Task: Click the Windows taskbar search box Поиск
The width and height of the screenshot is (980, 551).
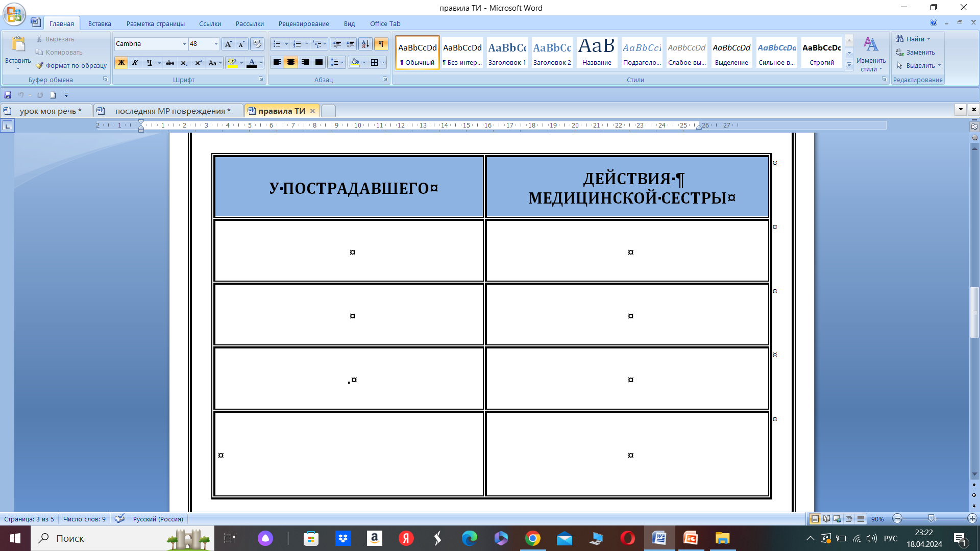Action: [x=122, y=538]
